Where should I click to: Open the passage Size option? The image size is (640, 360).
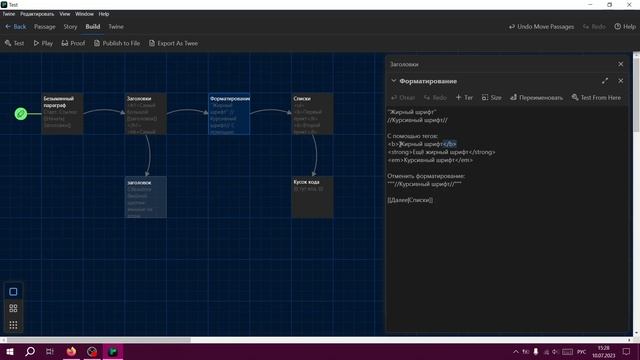[491, 98]
